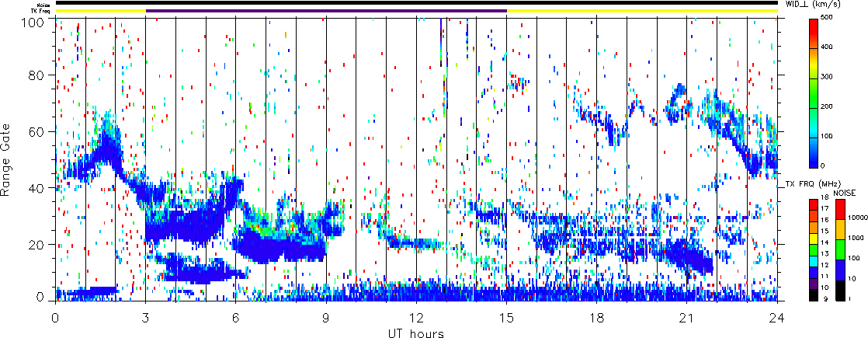Click the x-axis tick label 9
The width and height of the screenshot is (868, 338).
click(326, 319)
